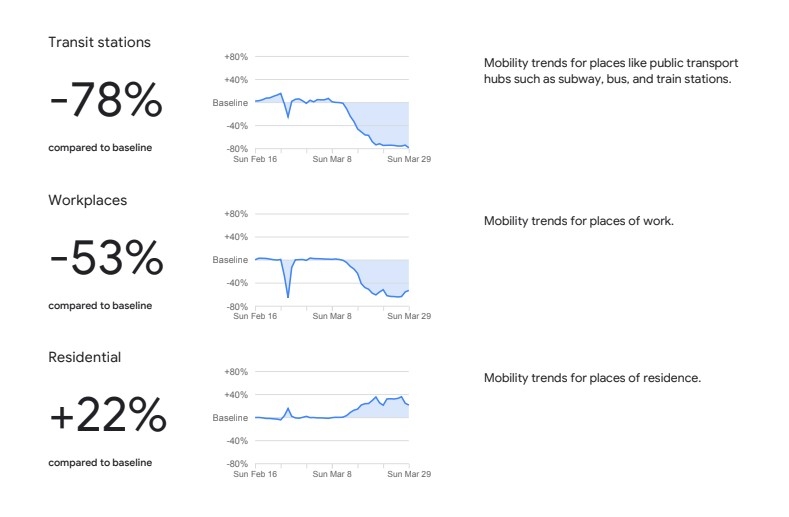The width and height of the screenshot is (789, 517).
Task: Click the -78% transit stations figure
Action: (105, 100)
